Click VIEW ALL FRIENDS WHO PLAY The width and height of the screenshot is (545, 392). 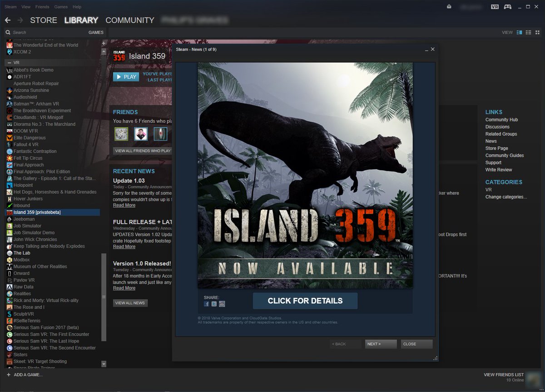coord(142,151)
